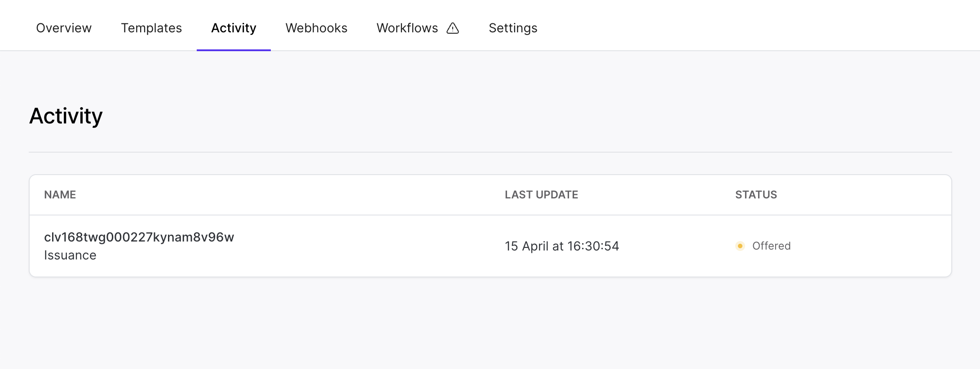
Task: Select the Activity tab
Action: [x=234, y=28]
